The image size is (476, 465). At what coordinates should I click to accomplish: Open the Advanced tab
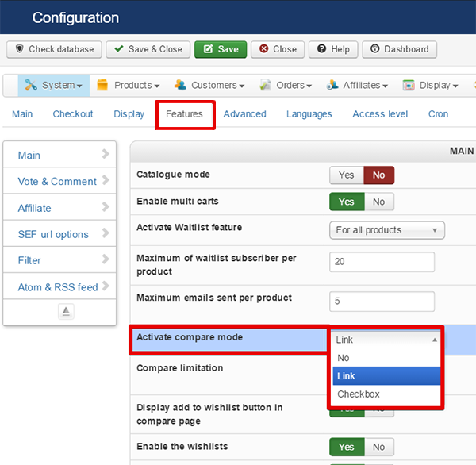point(244,114)
